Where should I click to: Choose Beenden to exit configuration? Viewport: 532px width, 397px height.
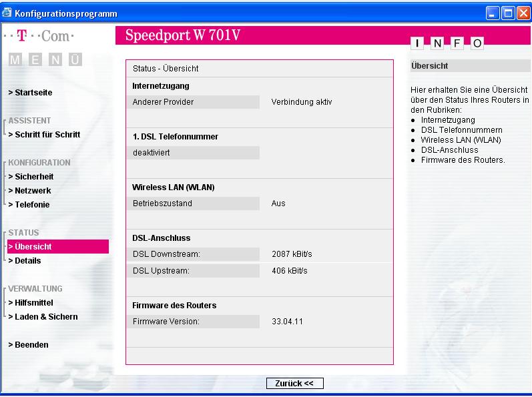(x=28, y=345)
